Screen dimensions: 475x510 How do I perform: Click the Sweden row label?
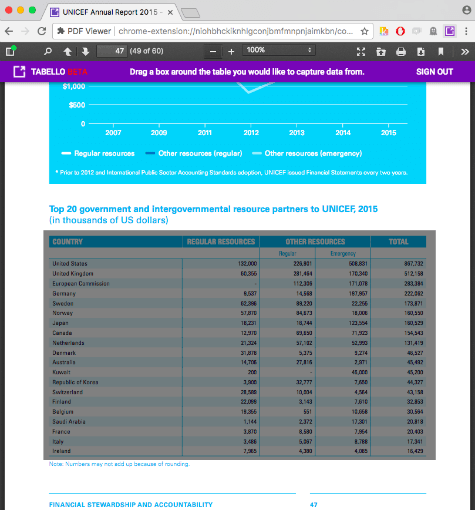pyautogui.click(x=63, y=303)
